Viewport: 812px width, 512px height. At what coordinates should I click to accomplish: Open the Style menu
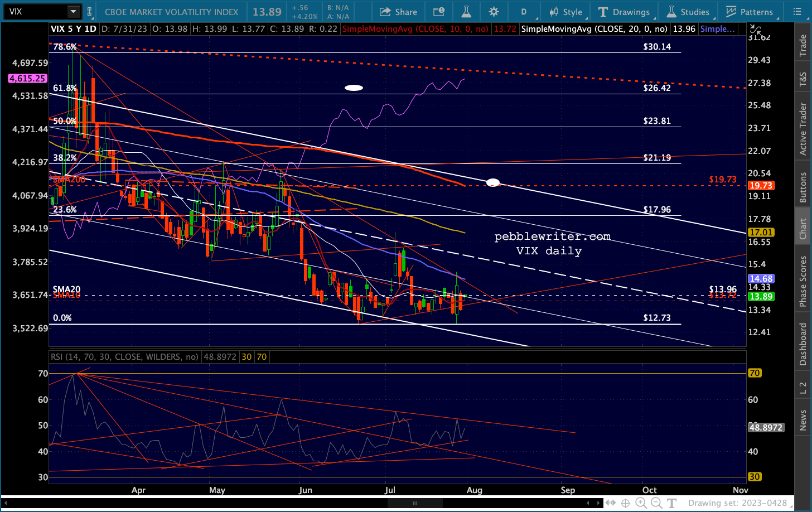[565, 12]
